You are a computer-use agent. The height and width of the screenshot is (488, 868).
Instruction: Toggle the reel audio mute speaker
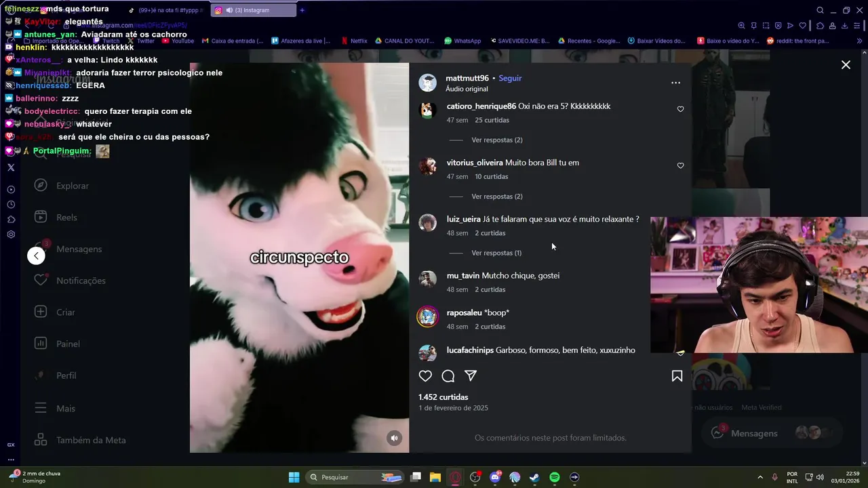tap(395, 438)
